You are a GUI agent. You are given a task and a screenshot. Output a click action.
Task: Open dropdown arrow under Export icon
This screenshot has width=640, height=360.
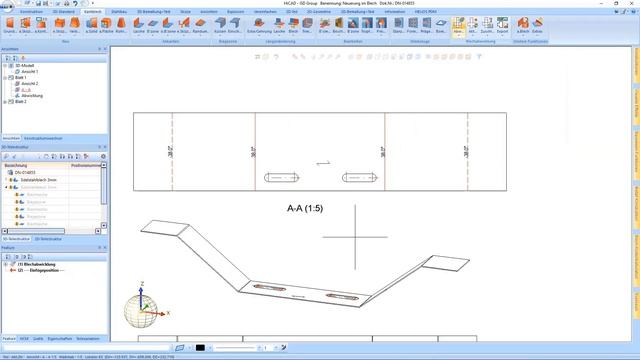pyautogui.click(x=502, y=36)
